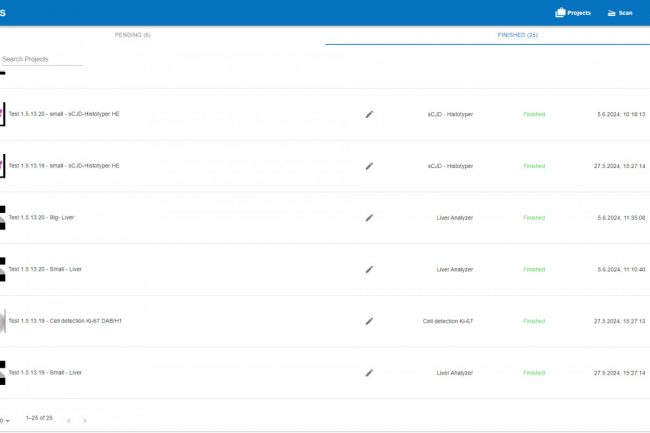Open project Test 1.5.13.20 - Big- Liver
Screen dimensions: 650x433
tap(41, 218)
